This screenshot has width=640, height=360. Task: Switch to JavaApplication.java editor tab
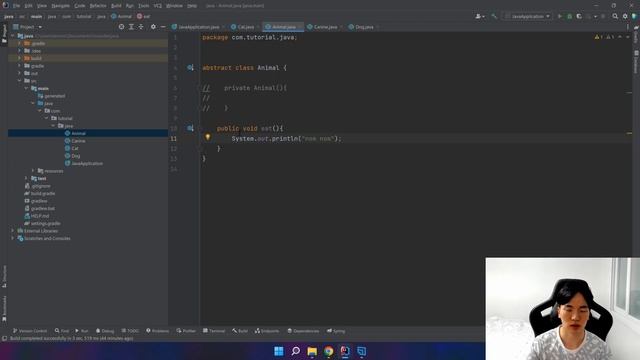[x=199, y=27]
